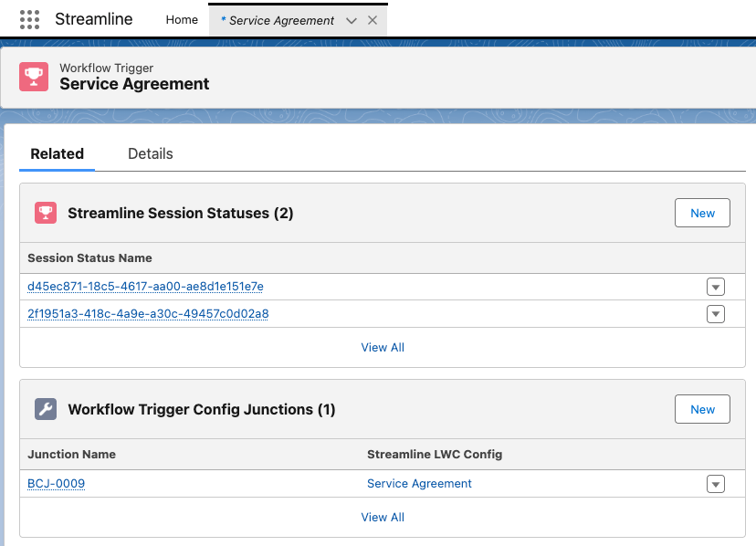
Task: Go to the Home tab
Action: 182,19
